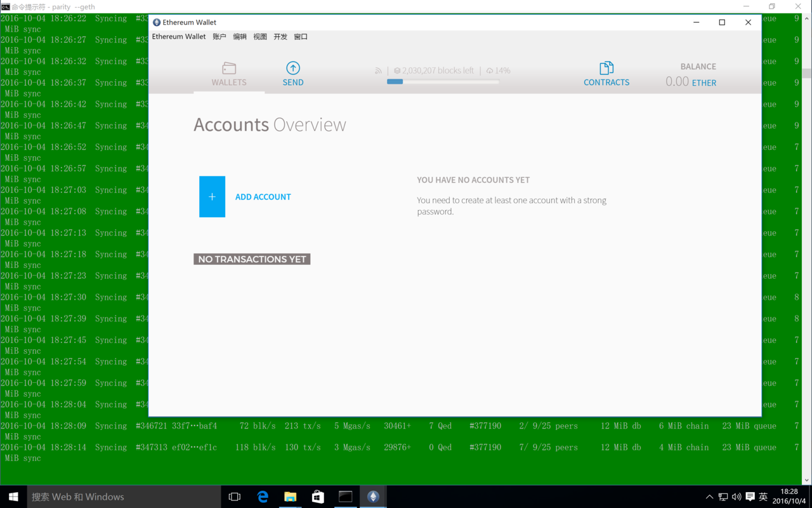Launch Microsoft Edge from the taskbar
The width and height of the screenshot is (812, 508).
(x=263, y=497)
